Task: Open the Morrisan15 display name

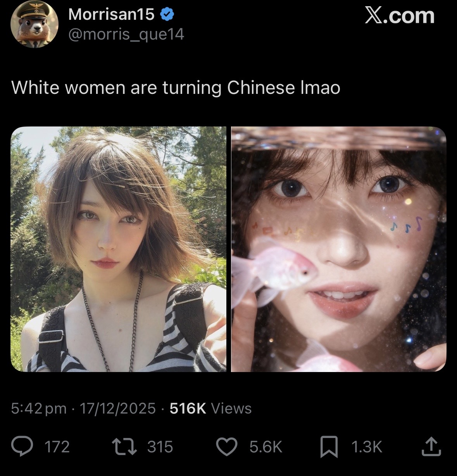Action: [111, 15]
